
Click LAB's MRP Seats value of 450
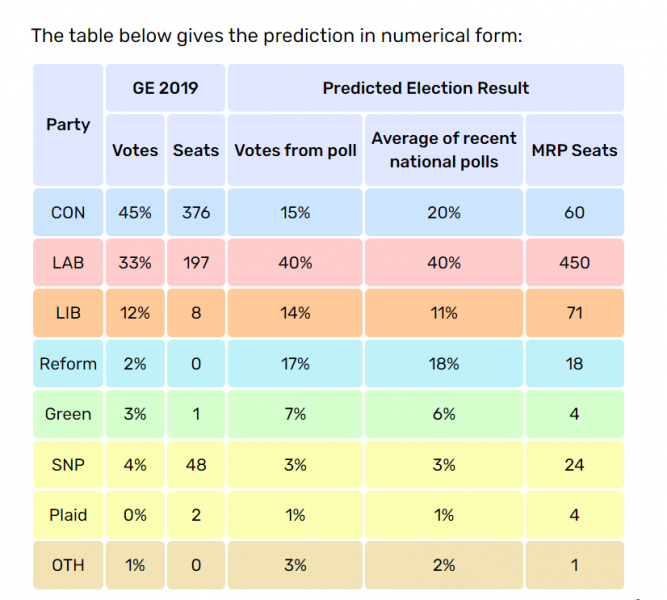coord(574,263)
